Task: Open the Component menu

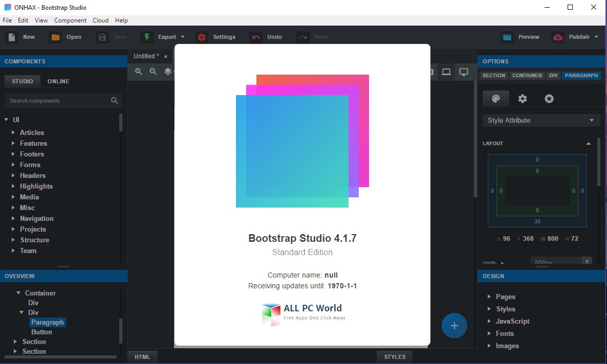Action: [x=71, y=20]
